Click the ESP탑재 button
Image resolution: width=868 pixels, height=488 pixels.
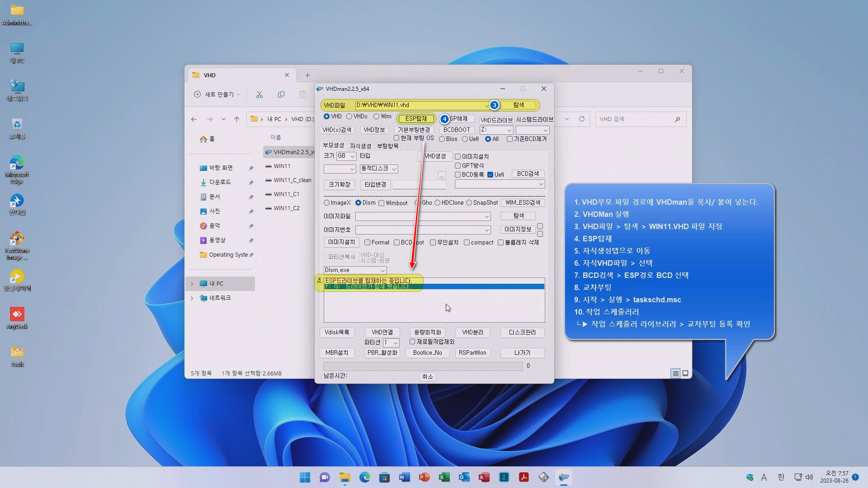(416, 118)
